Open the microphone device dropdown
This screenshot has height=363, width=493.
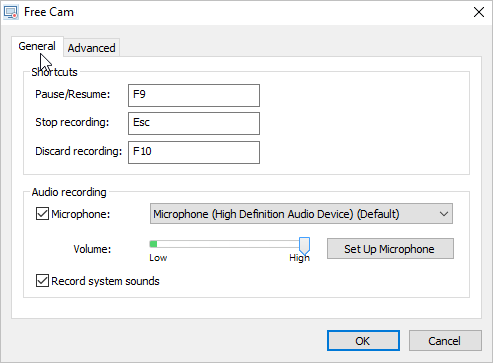coord(301,214)
